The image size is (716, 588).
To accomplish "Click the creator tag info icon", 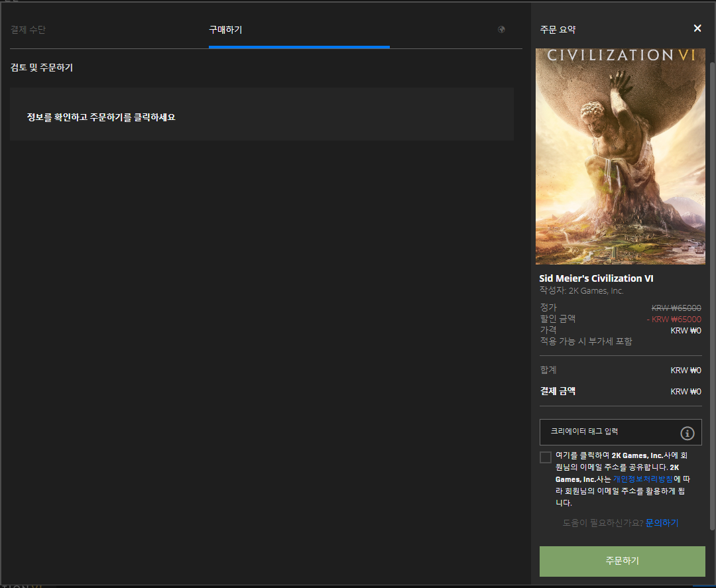I will [x=687, y=434].
